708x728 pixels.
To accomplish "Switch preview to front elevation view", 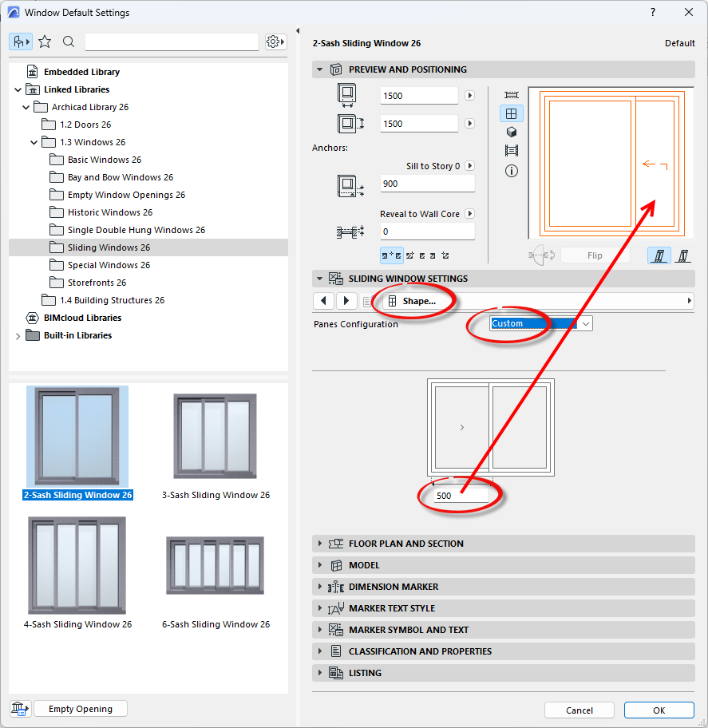I will pyautogui.click(x=511, y=113).
